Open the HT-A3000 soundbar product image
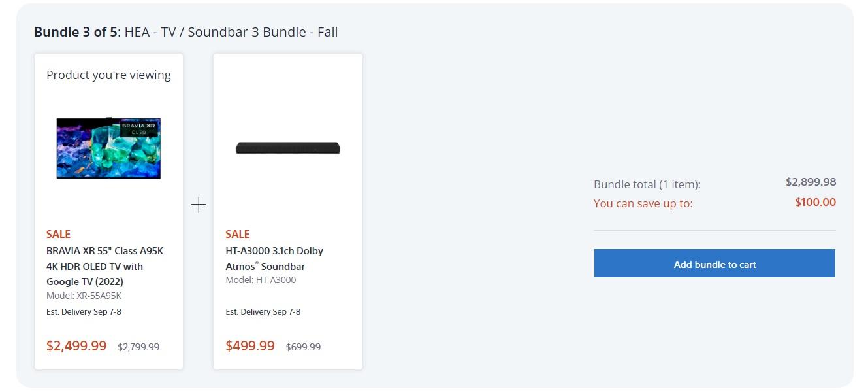The image size is (868, 391). [x=287, y=148]
